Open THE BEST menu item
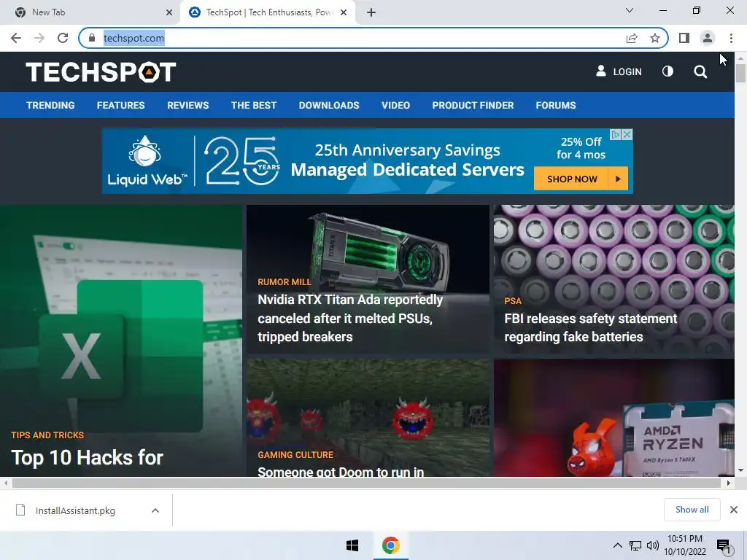This screenshot has height=560, width=747. [253, 105]
